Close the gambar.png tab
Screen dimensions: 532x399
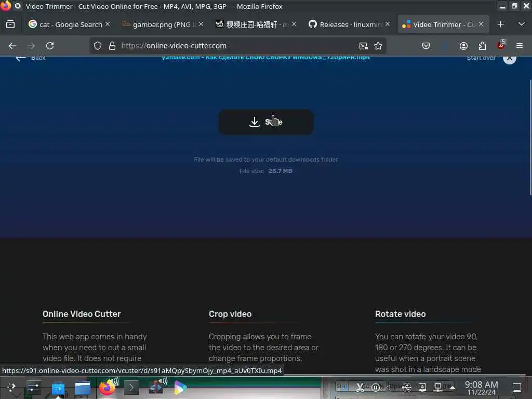point(201,24)
